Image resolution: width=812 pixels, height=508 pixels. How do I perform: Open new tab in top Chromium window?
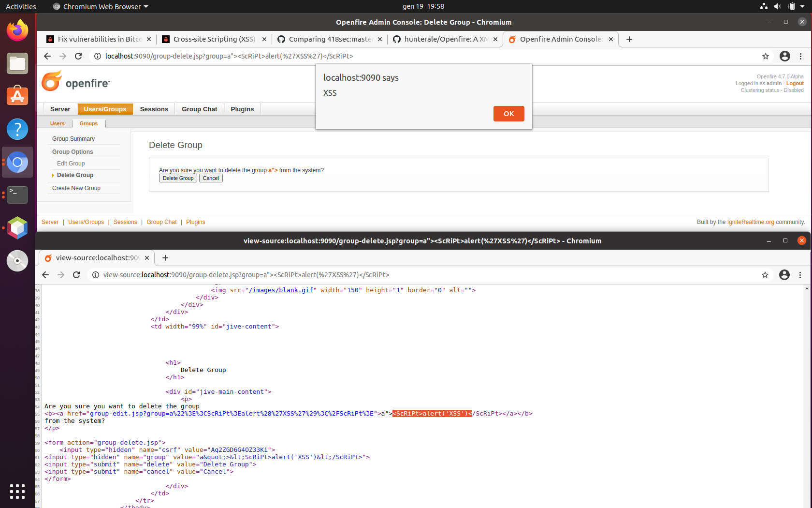tap(629, 39)
